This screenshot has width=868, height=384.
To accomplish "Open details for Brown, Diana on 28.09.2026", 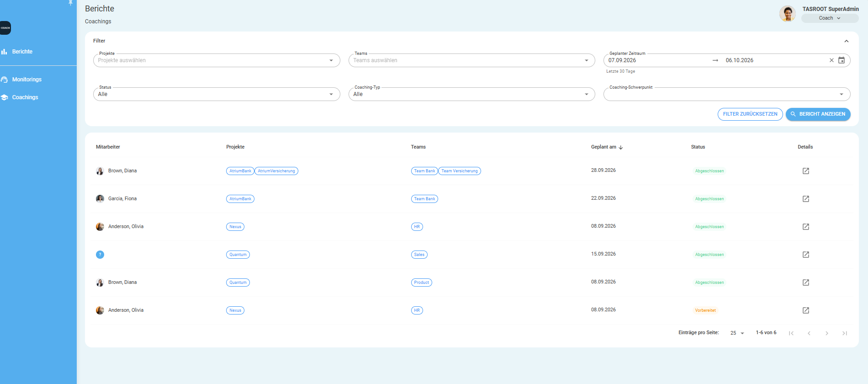I will 805,171.
